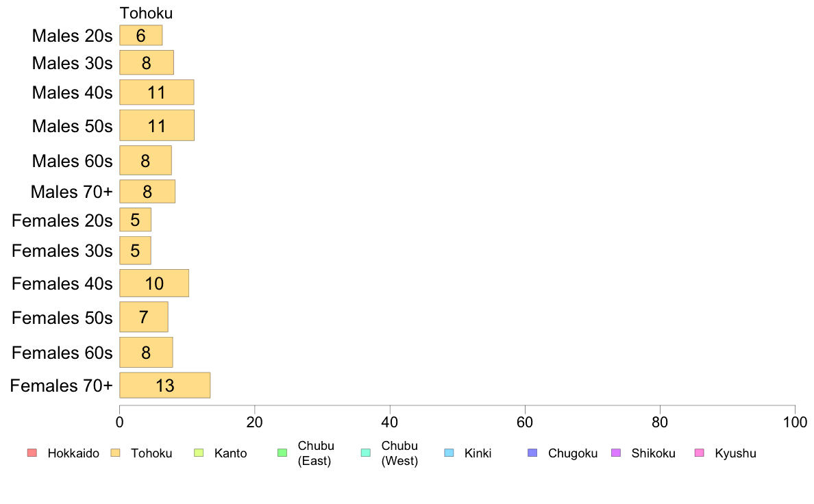Click the 100 tick label on x-axis

click(x=795, y=422)
